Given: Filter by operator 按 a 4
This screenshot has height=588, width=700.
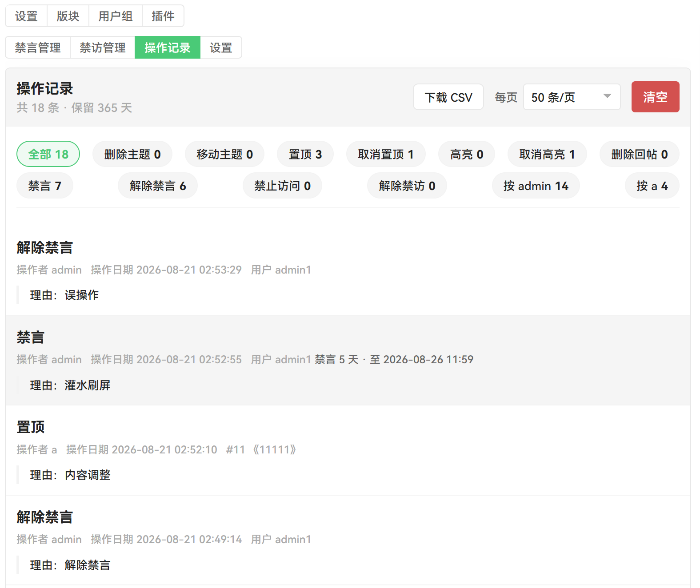Looking at the screenshot, I should 652,186.
